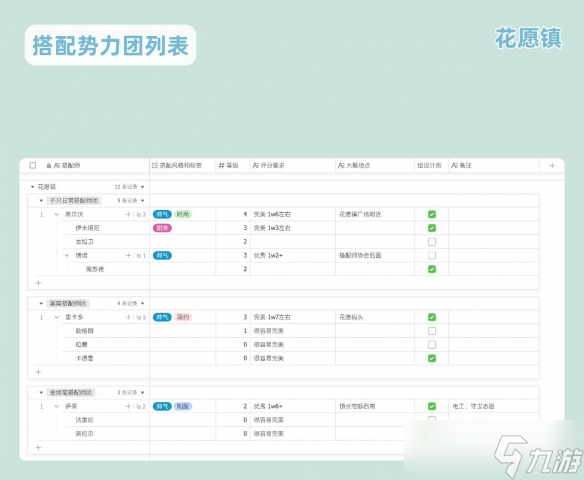Click the 备注 column header
Screen dimensions: 584x480
[x=494, y=165]
